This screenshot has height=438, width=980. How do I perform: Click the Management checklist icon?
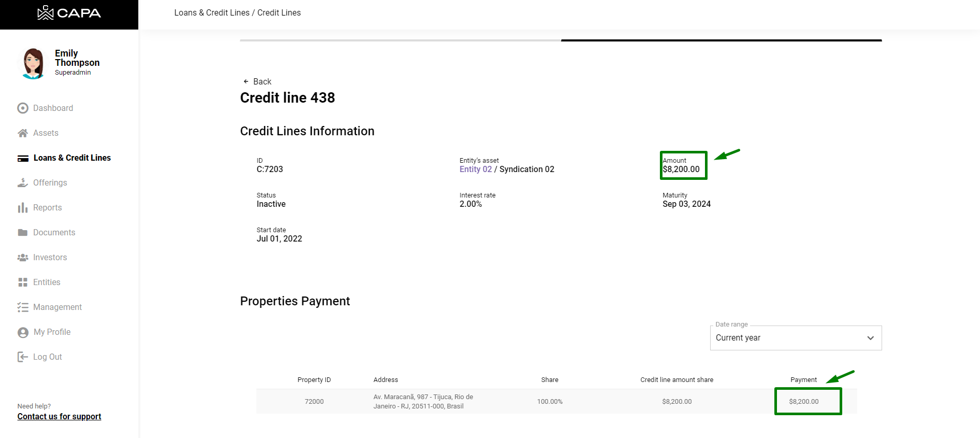[23, 307]
